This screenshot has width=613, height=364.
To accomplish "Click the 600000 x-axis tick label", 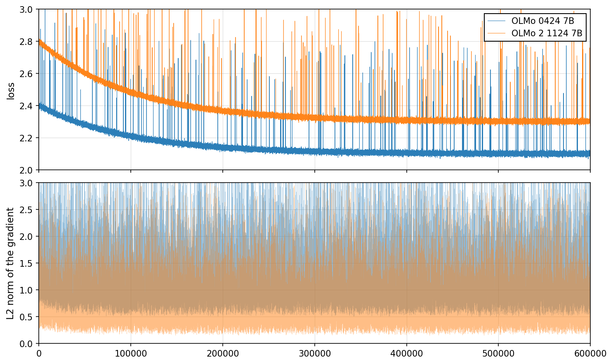I will (590, 354).
